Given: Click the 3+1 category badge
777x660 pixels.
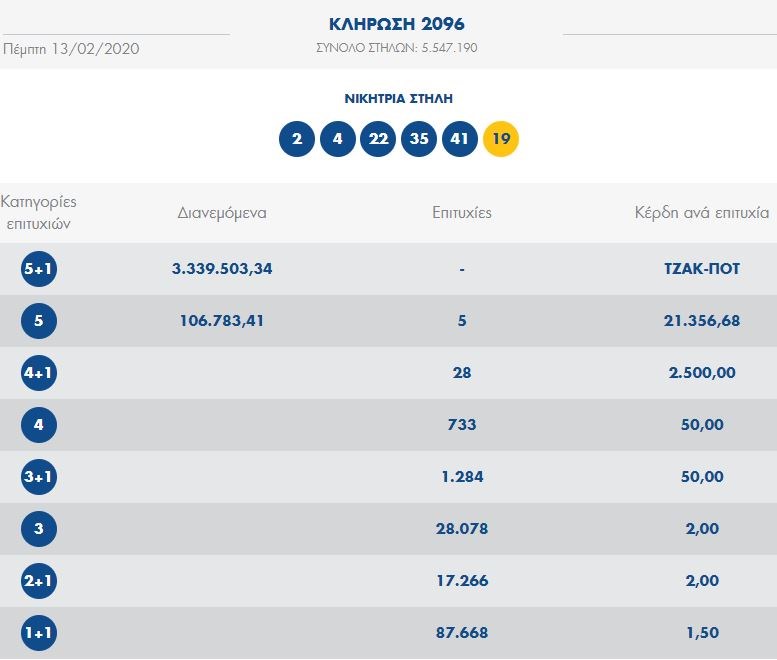Looking at the screenshot, I should (x=39, y=477).
